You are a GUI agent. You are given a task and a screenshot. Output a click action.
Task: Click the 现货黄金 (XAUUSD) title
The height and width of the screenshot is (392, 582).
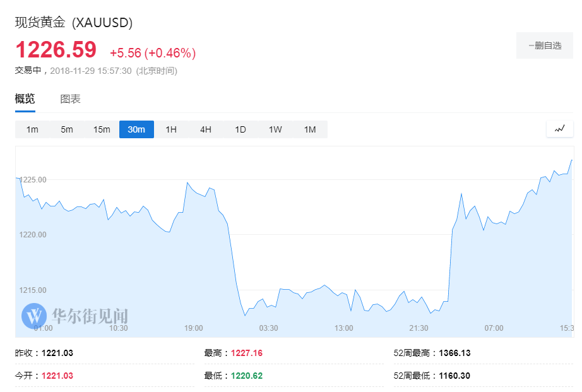coord(74,23)
